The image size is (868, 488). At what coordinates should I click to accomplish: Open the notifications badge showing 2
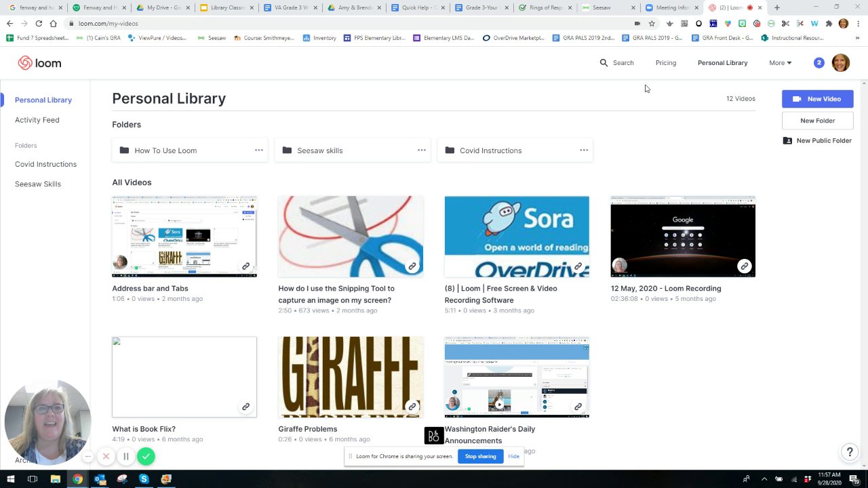(x=818, y=62)
